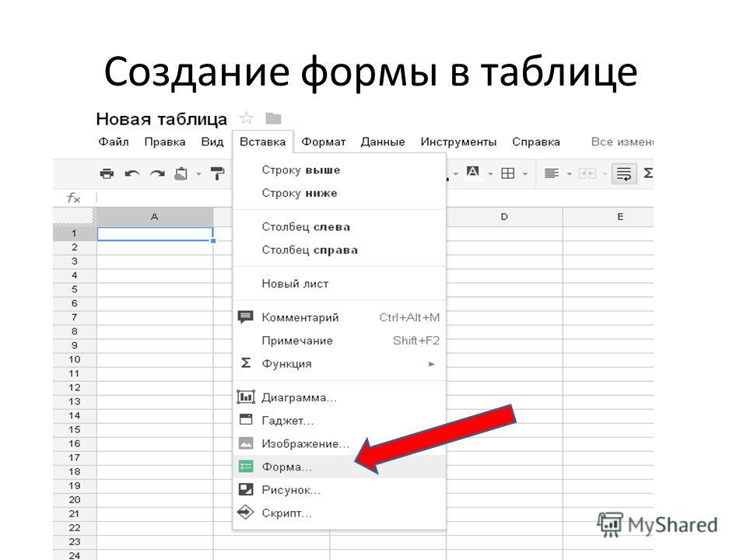Select Новый лист menu entry
The width and height of the screenshot is (747, 560).
click(x=339, y=284)
